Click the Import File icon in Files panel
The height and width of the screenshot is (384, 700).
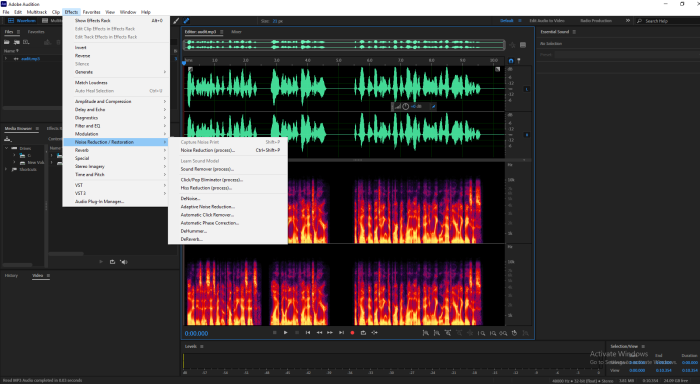tap(17, 42)
